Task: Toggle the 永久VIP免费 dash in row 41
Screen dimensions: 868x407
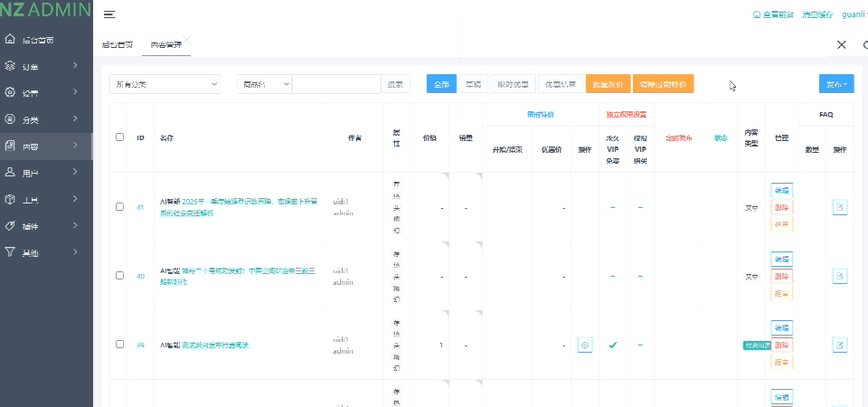Action: click(x=612, y=208)
